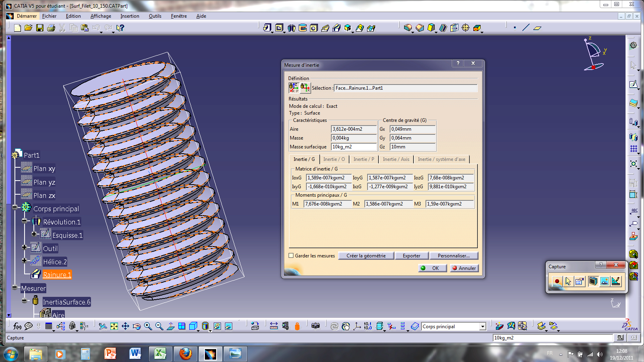Collapse the InertiaSurface.6 tree node
This screenshot has height=362, width=644.
click(x=25, y=300)
